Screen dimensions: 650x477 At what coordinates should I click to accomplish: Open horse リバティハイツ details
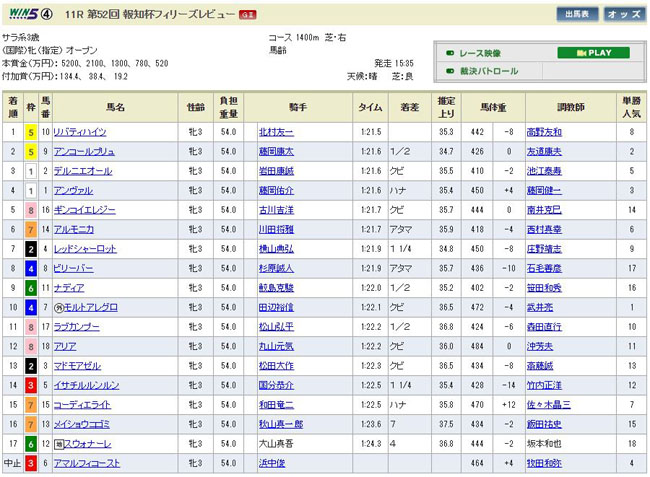(81, 131)
